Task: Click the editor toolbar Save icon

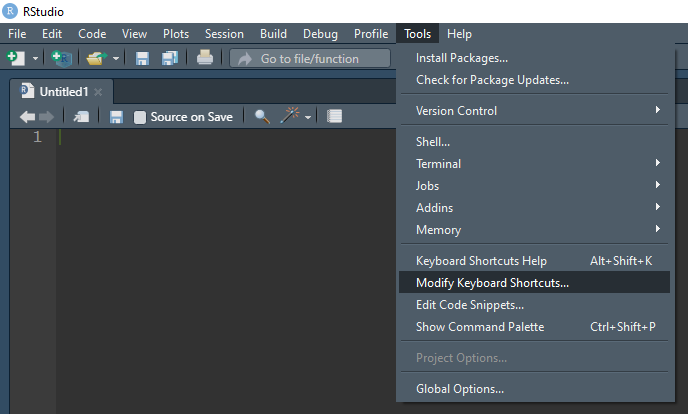Action: pyautogui.click(x=116, y=117)
